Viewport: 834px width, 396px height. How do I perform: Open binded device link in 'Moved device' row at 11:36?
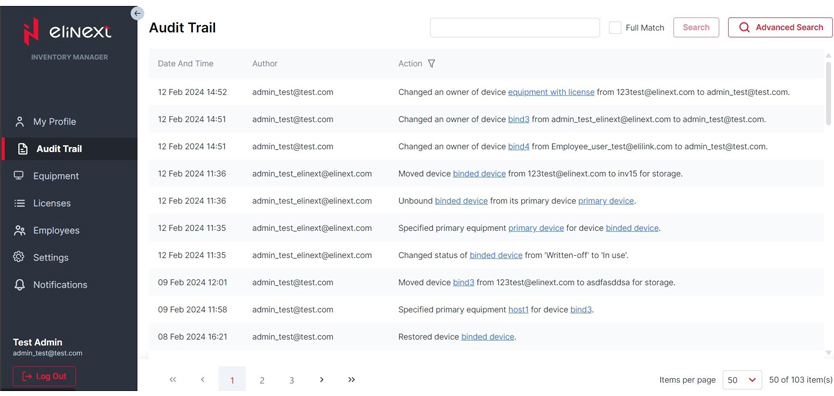pyautogui.click(x=479, y=174)
